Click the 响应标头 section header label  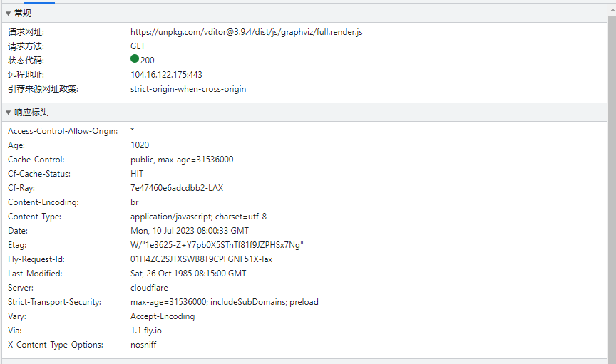coord(31,113)
